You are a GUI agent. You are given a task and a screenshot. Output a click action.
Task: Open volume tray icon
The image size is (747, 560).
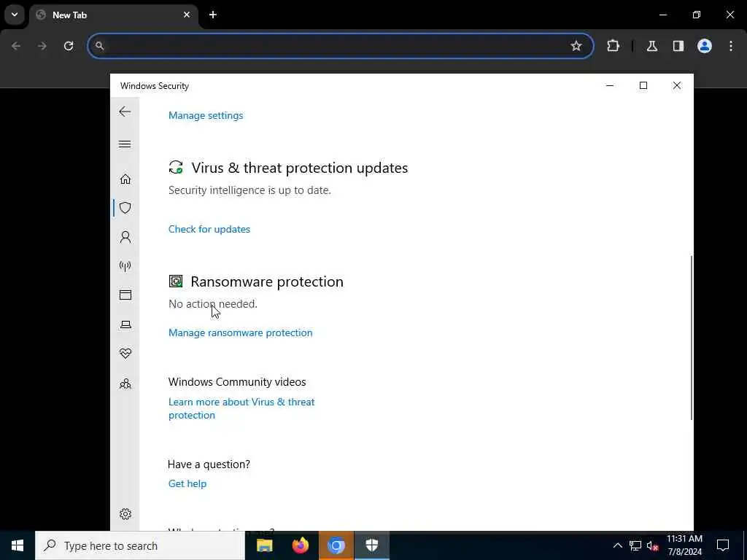(653, 545)
